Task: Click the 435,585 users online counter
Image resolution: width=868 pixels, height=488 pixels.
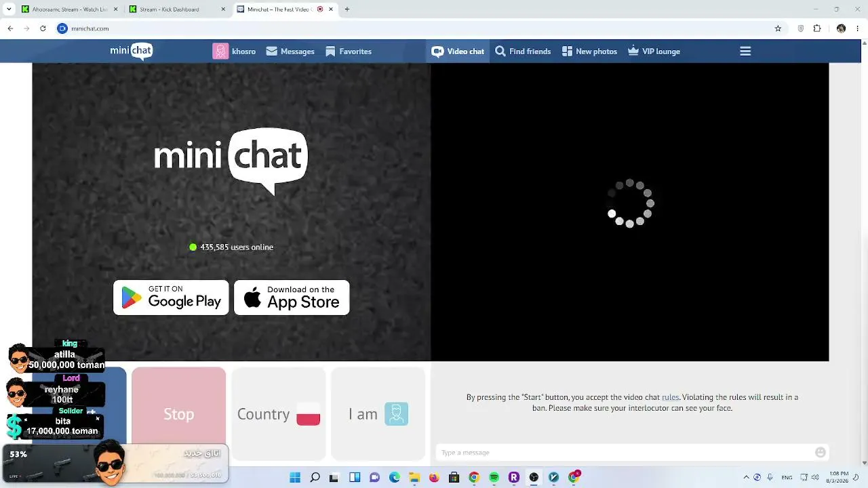Action: pos(231,247)
